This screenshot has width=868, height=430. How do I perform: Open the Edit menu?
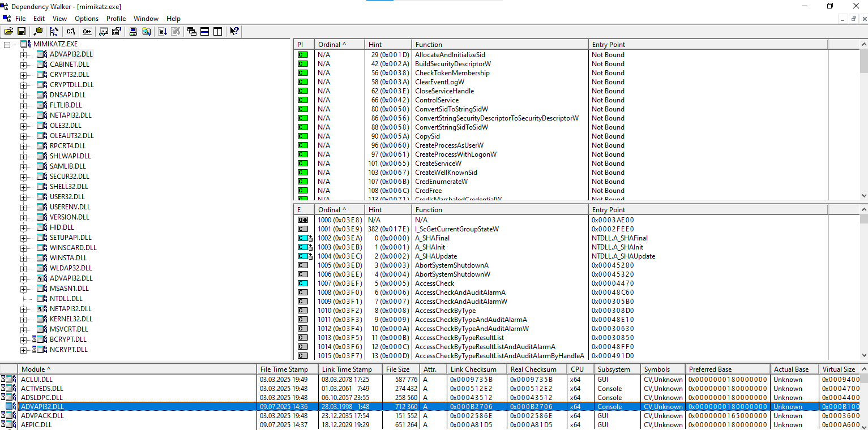[39, 19]
